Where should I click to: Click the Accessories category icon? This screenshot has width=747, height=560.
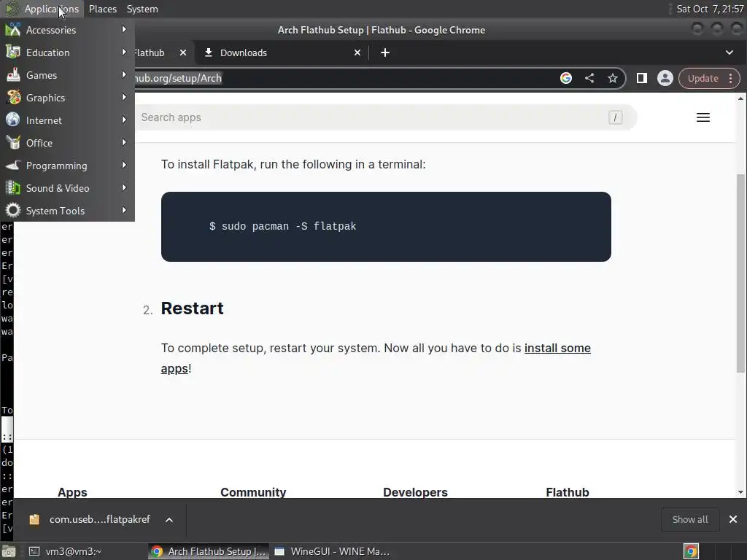pyautogui.click(x=13, y=29)
